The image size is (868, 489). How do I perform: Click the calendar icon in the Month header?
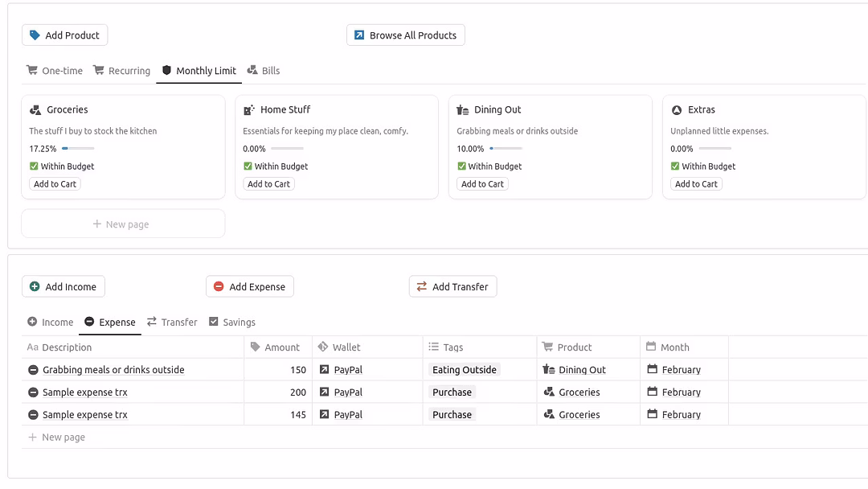coord(652,347)
